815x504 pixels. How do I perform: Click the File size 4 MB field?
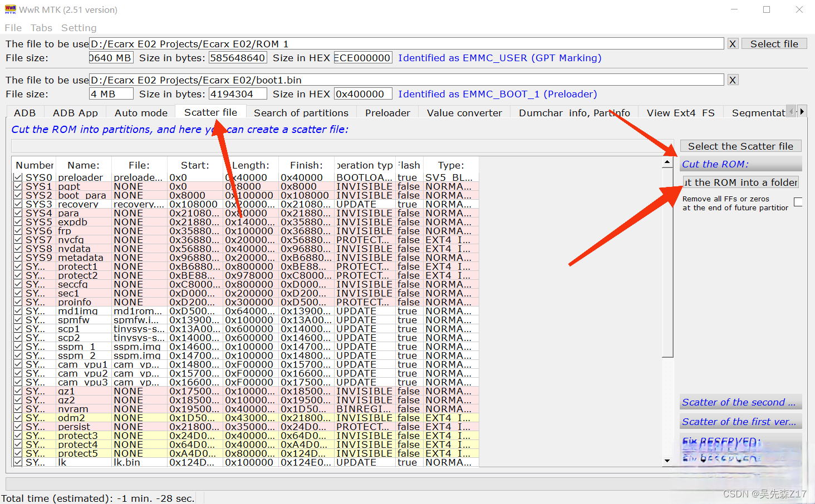point(111,94)
